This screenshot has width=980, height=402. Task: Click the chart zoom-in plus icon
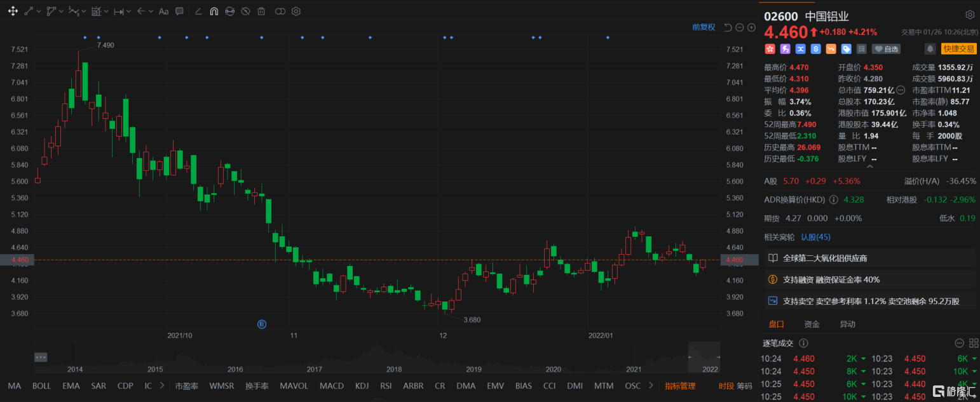tap(751, 27)
